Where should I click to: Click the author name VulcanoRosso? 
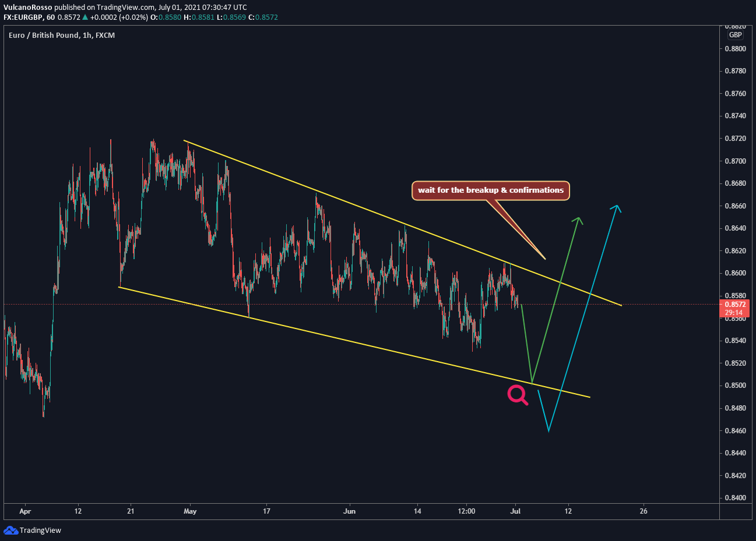(27, 8)
